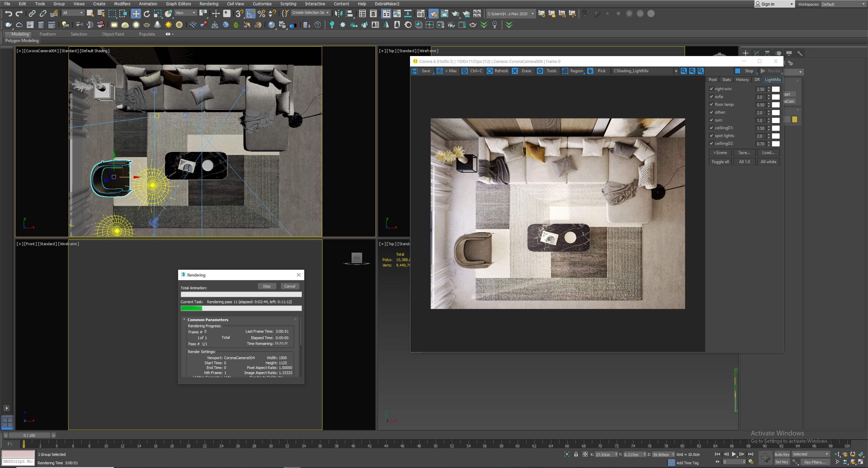The height and width of the screenshot is (468, 868).
Task: Open the Create command panel plus icon
Action: click(745, 53)
